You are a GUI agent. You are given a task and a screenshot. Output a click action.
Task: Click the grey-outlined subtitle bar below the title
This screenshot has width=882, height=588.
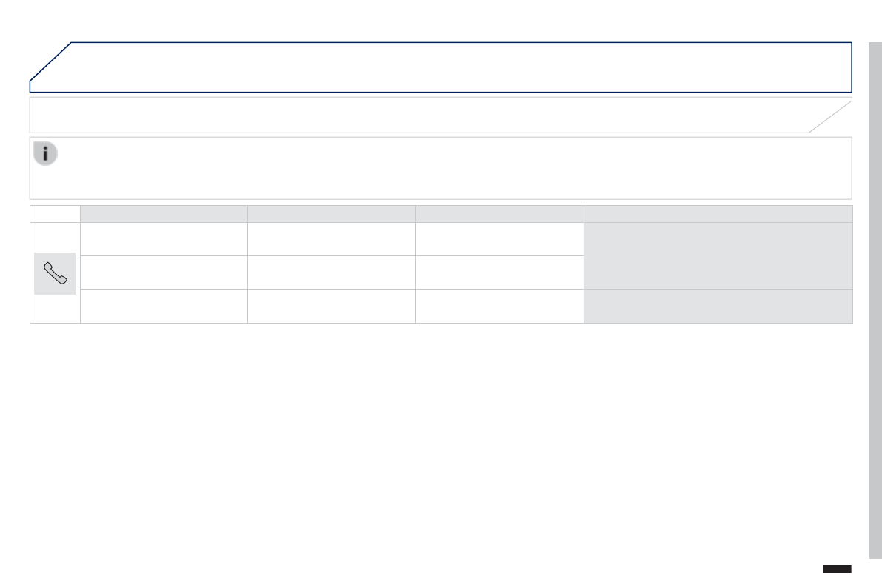coord(430,116)
